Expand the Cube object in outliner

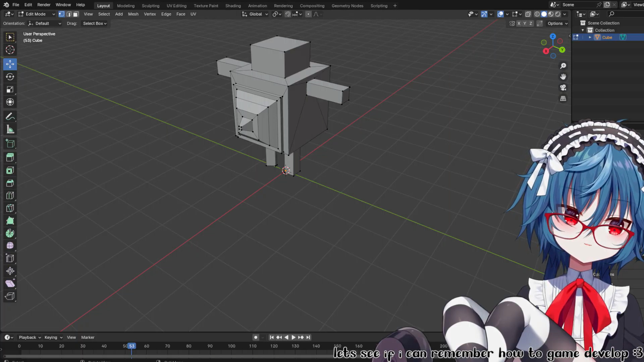pos(590,37)
